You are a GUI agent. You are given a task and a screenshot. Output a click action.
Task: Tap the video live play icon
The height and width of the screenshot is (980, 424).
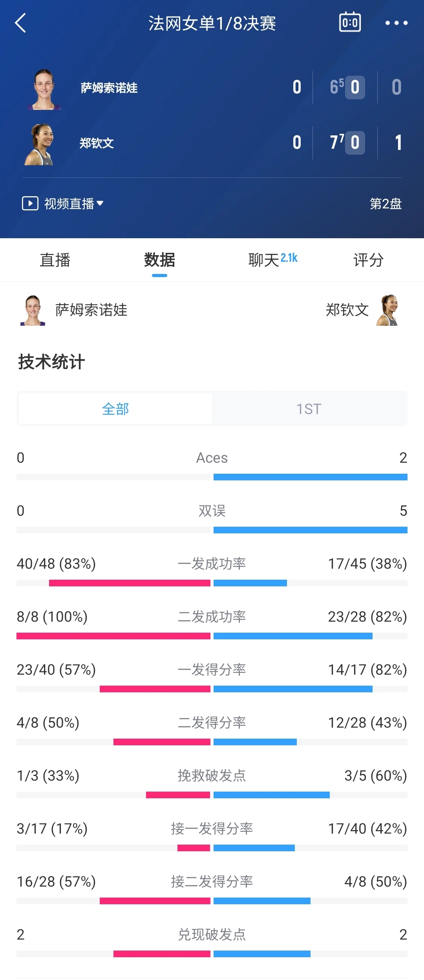tap(30, 203)
